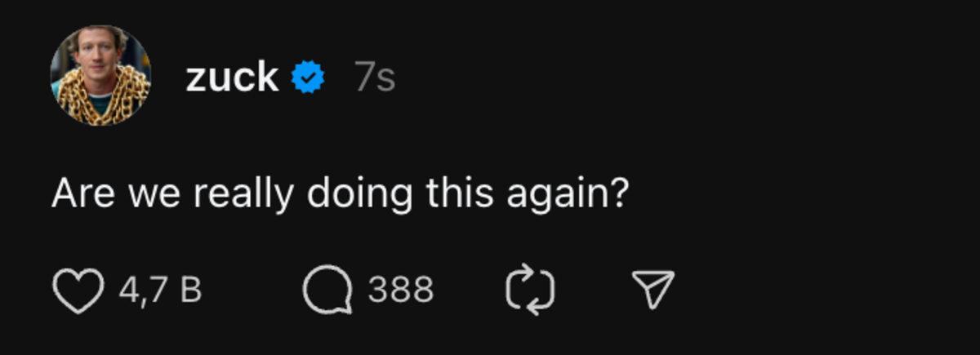Like the post with the heart icon
Image resolution: width=980 pixels, height=355 pixels.
[x=78, y=291]
